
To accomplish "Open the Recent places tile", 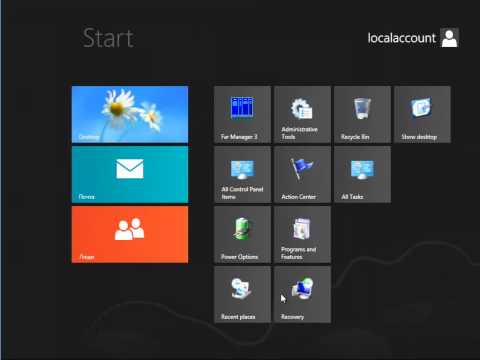I will tap(242, 294).
